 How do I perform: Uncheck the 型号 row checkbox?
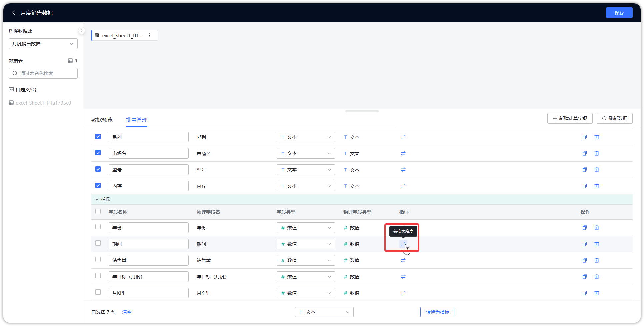click(x=98, y=169)
